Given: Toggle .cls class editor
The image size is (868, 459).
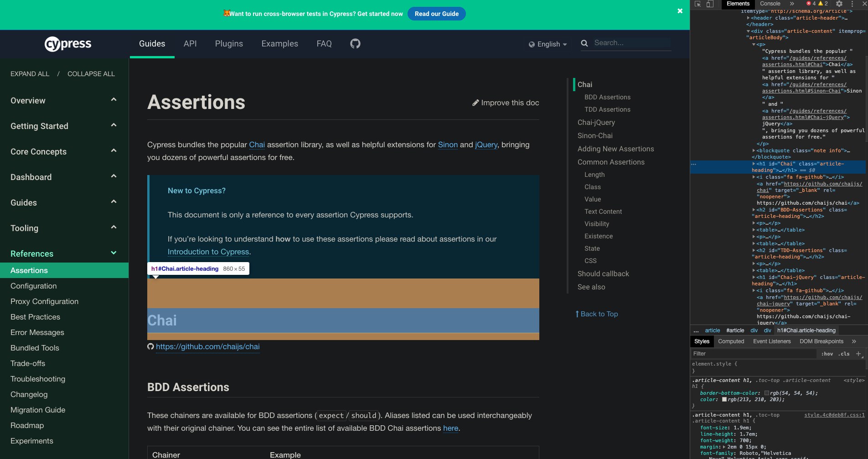Looking at the screenshot, I should (x=844, y=354).
